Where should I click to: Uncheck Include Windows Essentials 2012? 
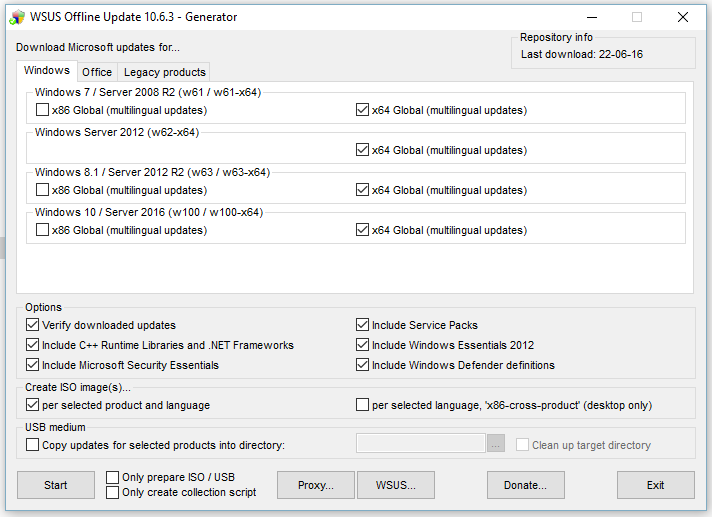click(362, 345)
